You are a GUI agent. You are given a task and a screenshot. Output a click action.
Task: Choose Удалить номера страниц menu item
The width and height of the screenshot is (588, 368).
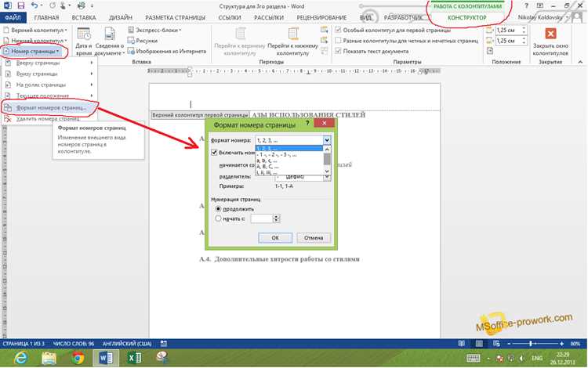[49, 119]
